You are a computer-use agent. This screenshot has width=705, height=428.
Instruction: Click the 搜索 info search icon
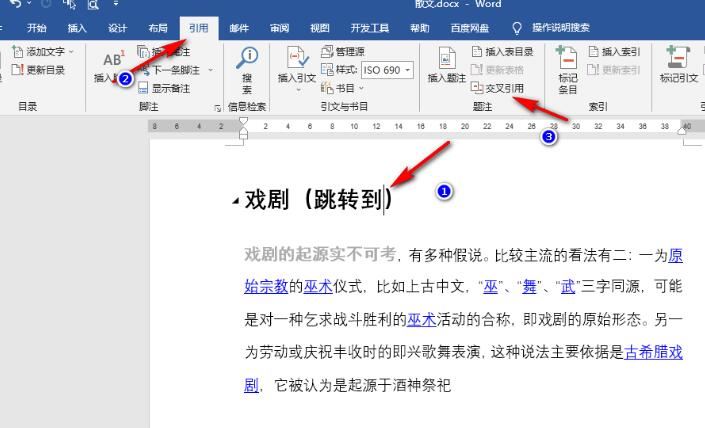pyautogui.click(x=247, y=66)
